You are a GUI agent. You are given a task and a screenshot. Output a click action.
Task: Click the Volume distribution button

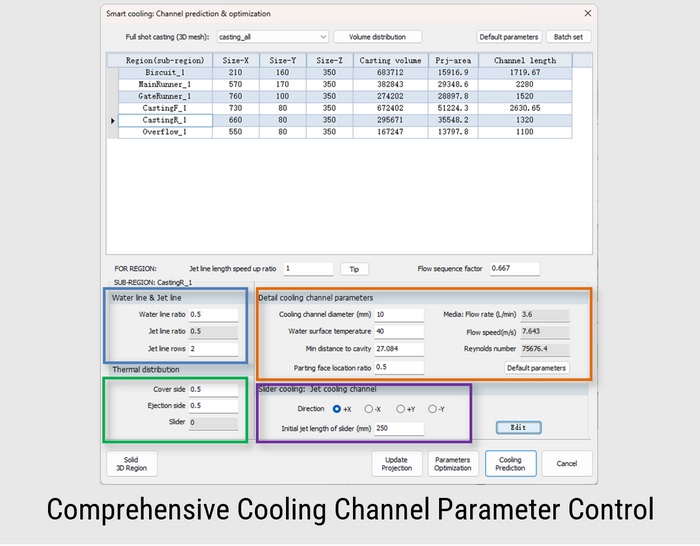coord(377,37)
